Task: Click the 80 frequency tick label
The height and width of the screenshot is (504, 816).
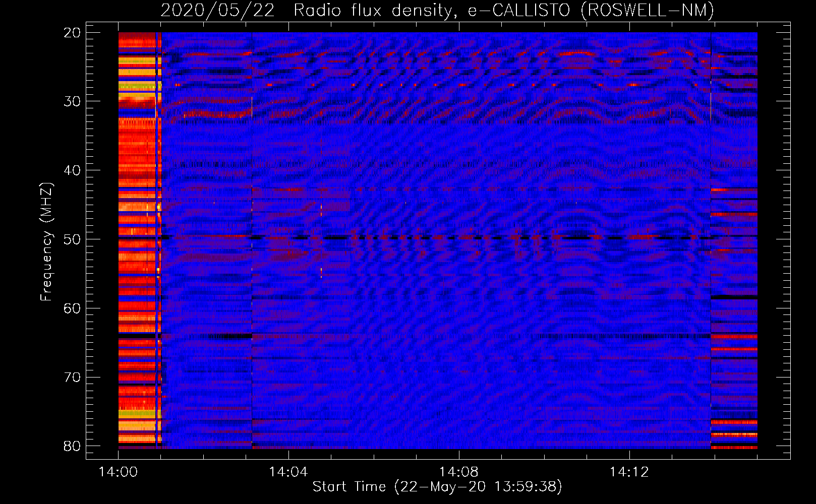Action: 72,446
